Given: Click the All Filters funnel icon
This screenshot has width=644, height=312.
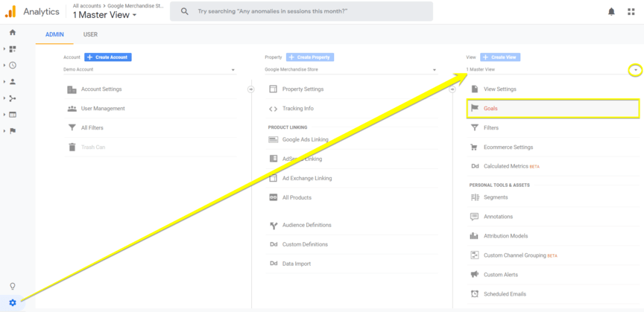Looking at the screenshot, I should point(72,127).
